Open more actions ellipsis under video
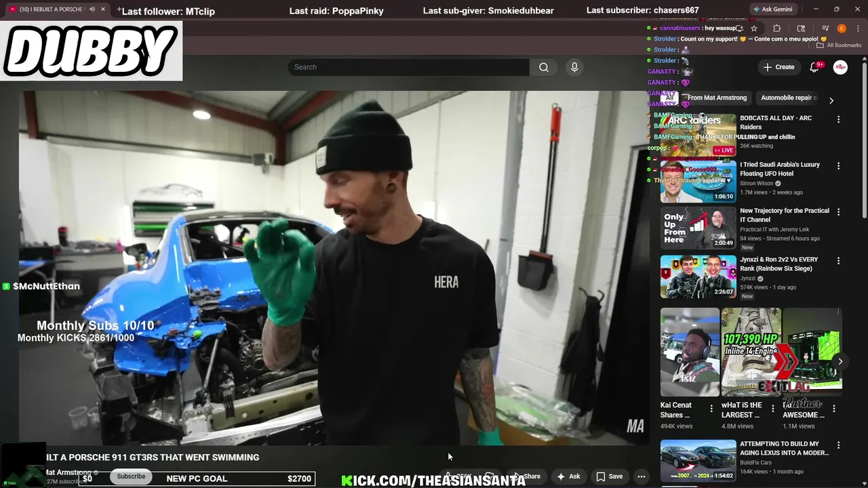The width and height of the screenshot is (868, 488). (642, 476)
